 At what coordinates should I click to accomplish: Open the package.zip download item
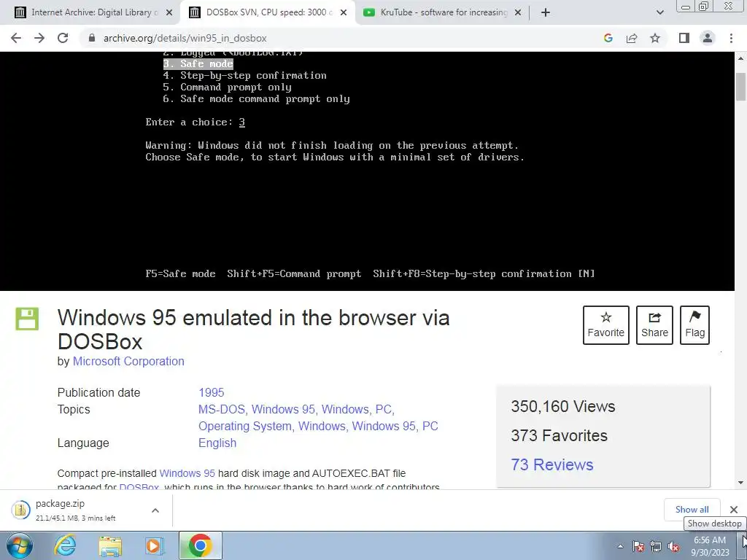[x=76, y=510]
